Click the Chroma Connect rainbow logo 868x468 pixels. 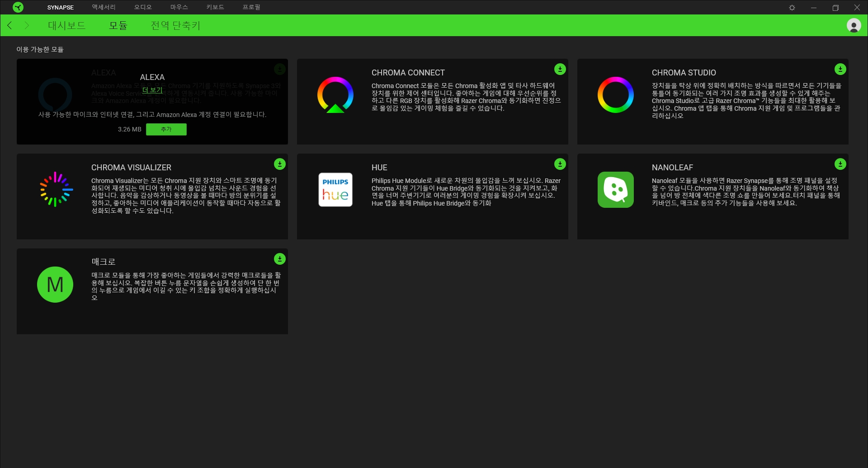click(x=335, y=95)
